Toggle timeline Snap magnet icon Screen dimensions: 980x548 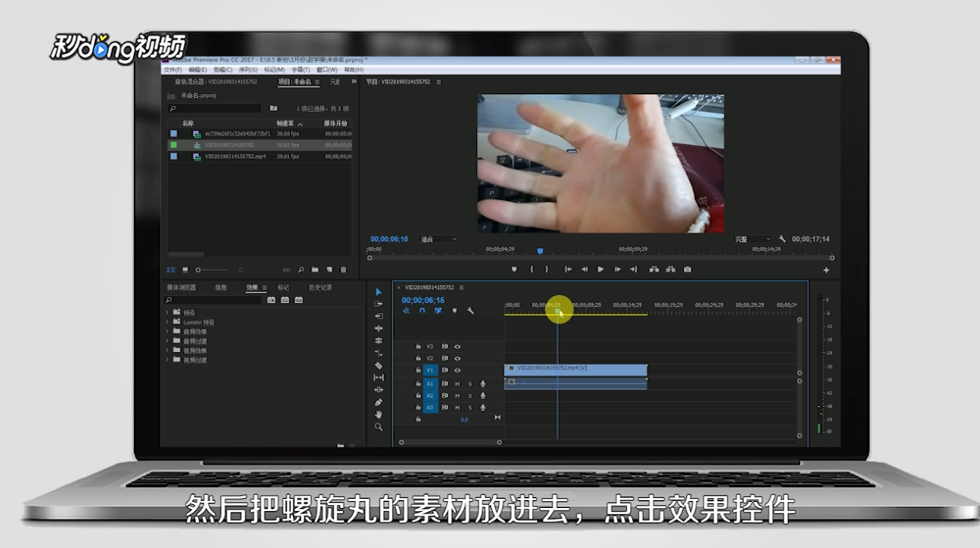pos(422,311)
